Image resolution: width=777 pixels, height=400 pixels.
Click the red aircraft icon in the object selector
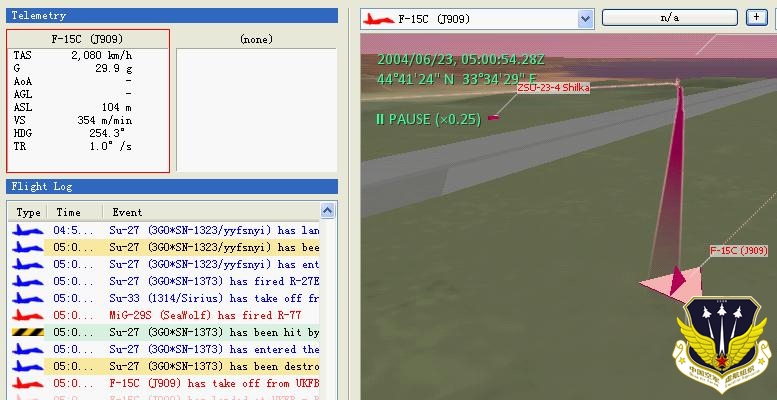379,19
